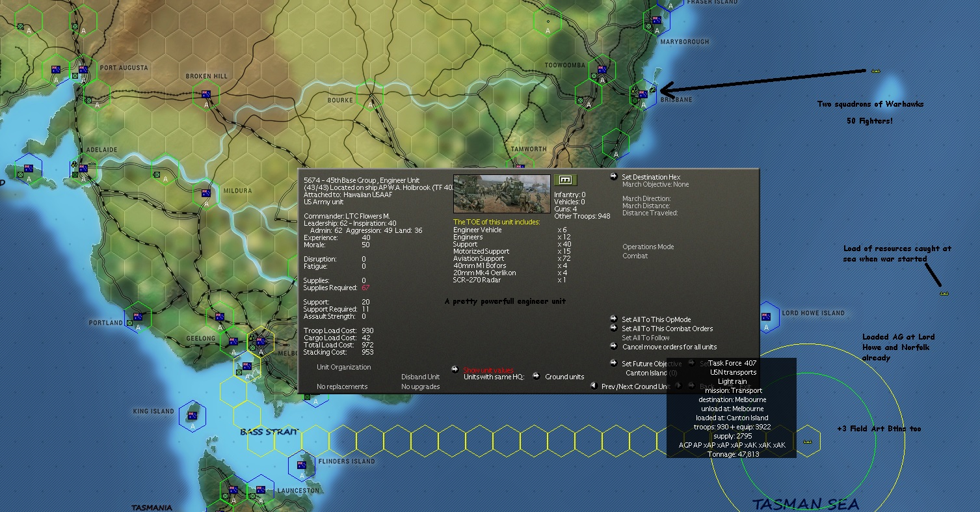This screenshot has height=512, width=980.
Task: Select the Maryborough base flag
Action: point(657,20)
